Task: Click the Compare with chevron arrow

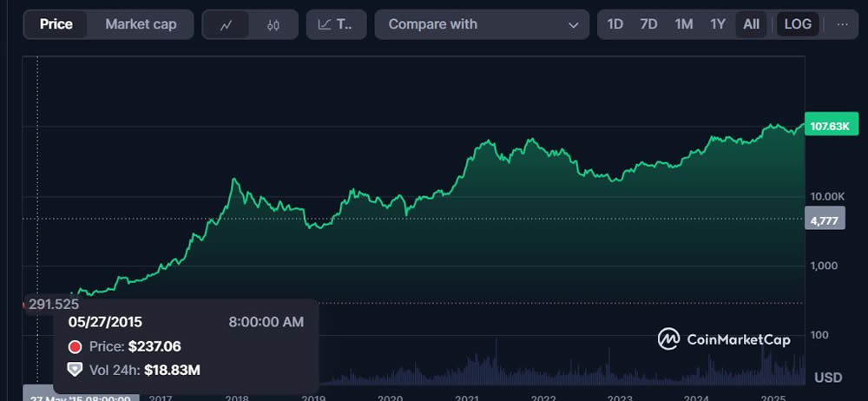Action: pos(573,25)
